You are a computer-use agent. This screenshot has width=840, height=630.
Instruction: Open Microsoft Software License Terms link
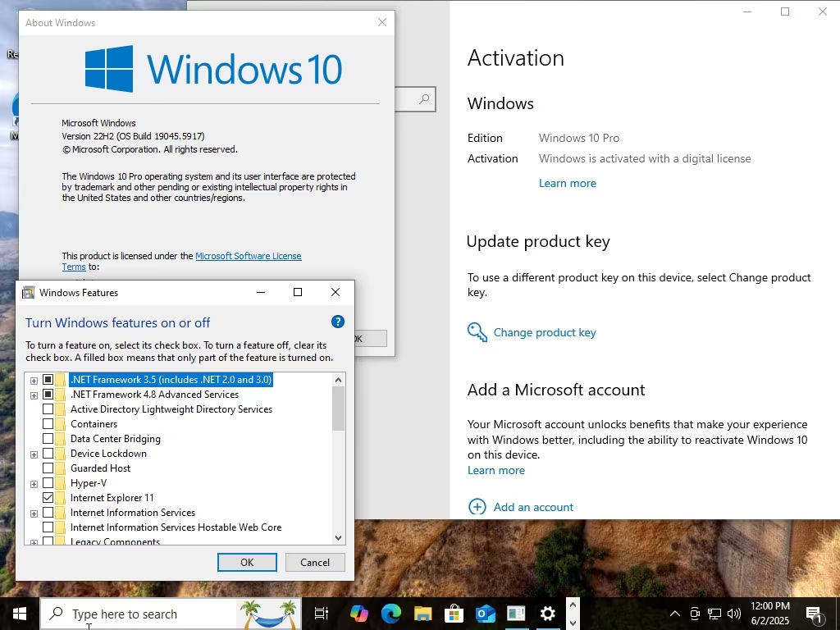click(x=248, y=256)
